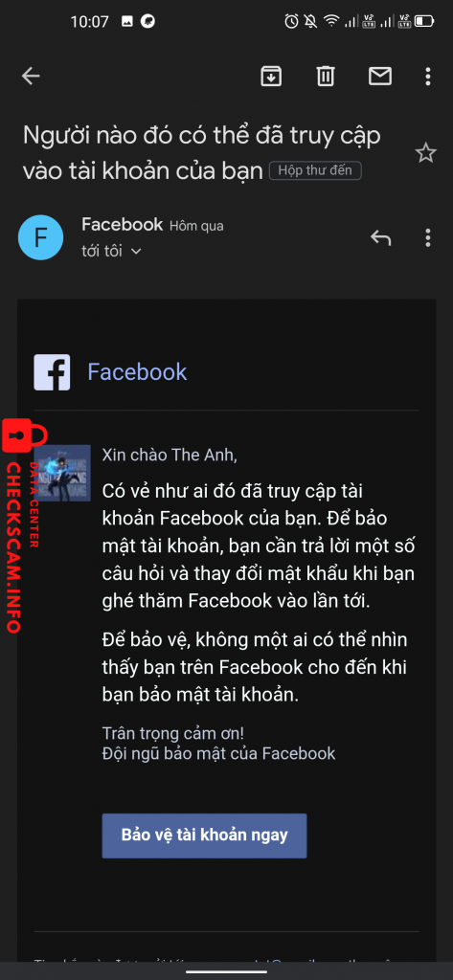Tap the "Hộp thư đến" label chip
This screenshot has height=980, width=453.
pyautogui.click(x=315, y=170)
